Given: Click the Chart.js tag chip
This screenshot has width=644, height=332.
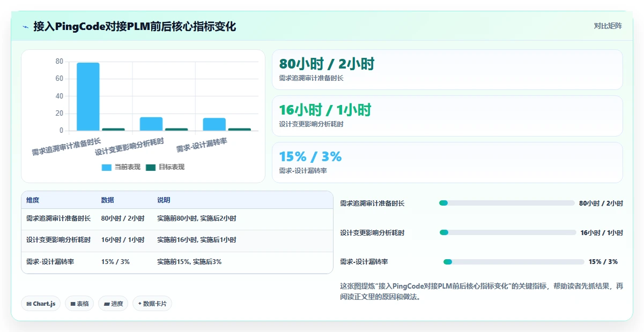Looking at the screenshot, I should (x=41, y=304).
